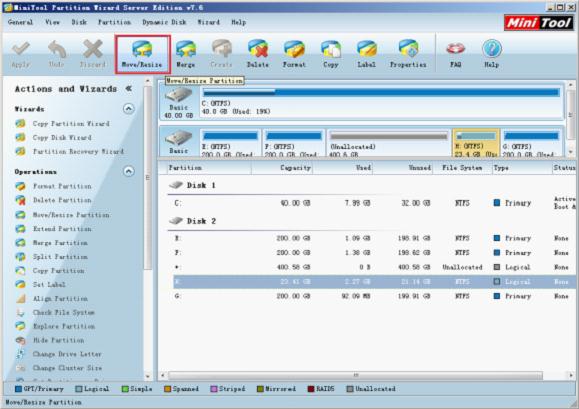Collapse Actions and Wizards panel
The width and height of the screenshot is (579, 409).
click(x=129, y=89)
